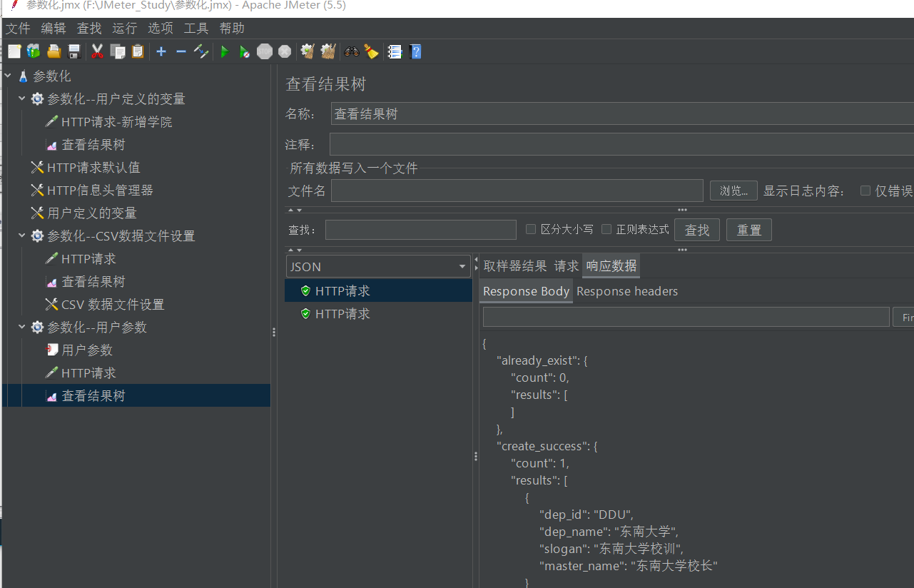Select 查看结果树 under 参数化--CSV数据文件设置
Screen dimensions: 914x588
coord(93,282)
